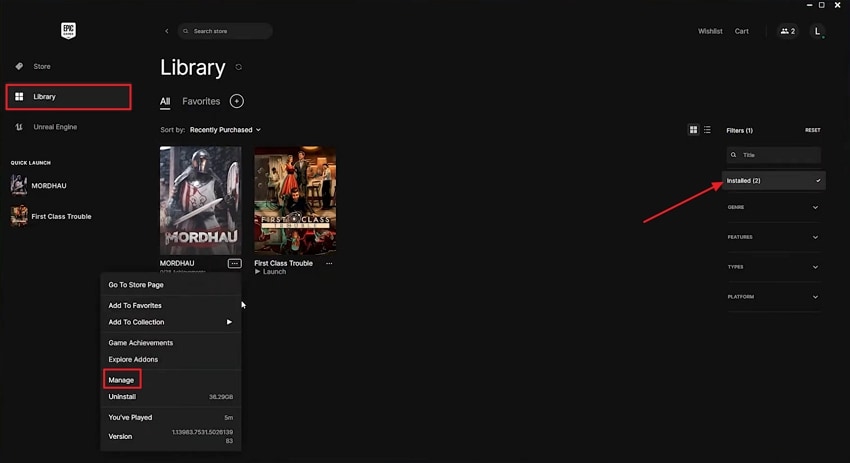Choose Go To Store Page
Viewport: 850px width, 463px height.
pos(136,285)
